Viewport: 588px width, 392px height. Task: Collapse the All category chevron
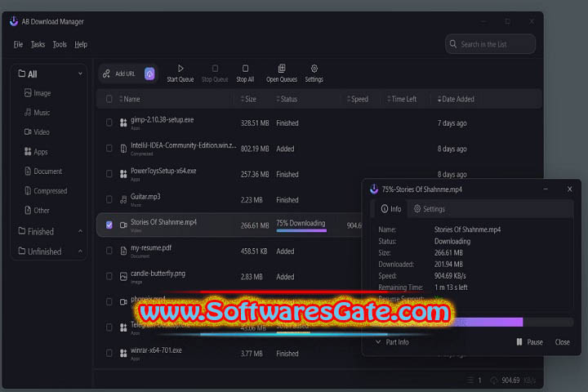[x=80, y=73]
